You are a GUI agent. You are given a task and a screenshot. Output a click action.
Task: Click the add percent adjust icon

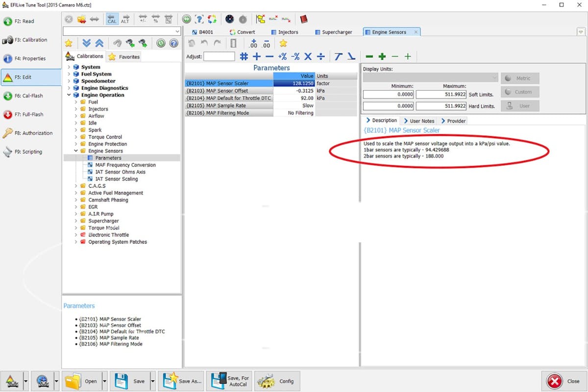point(282,56)
